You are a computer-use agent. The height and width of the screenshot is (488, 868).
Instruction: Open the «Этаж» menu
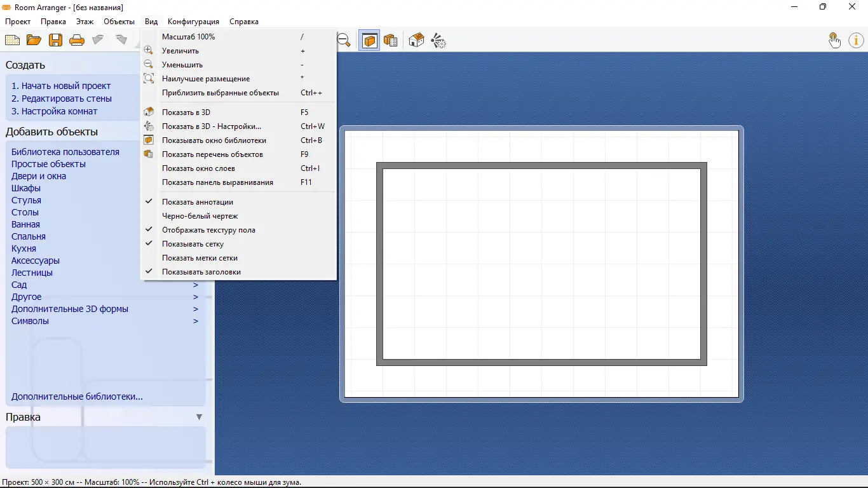[85, 22]
